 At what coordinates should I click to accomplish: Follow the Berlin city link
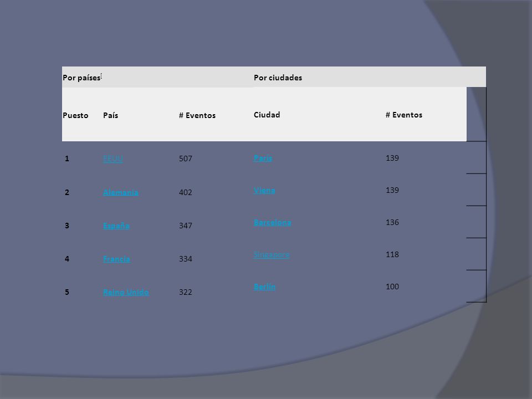point(264,287)
